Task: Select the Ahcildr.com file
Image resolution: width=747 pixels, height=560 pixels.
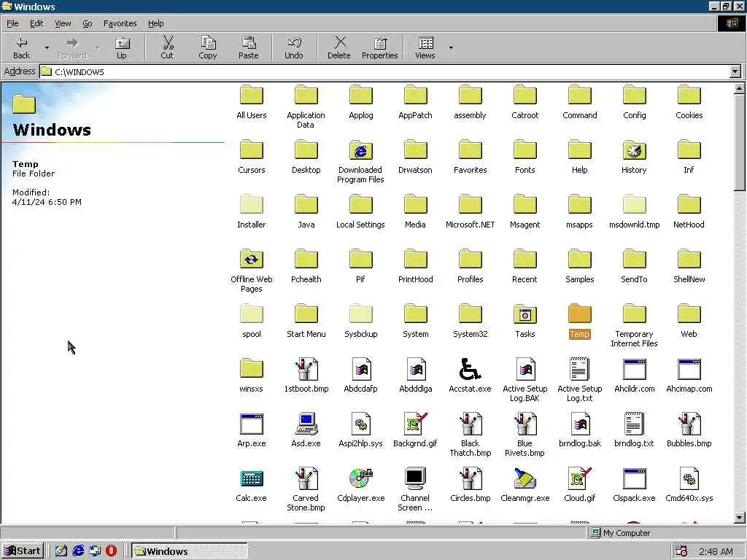Action: 634,376
